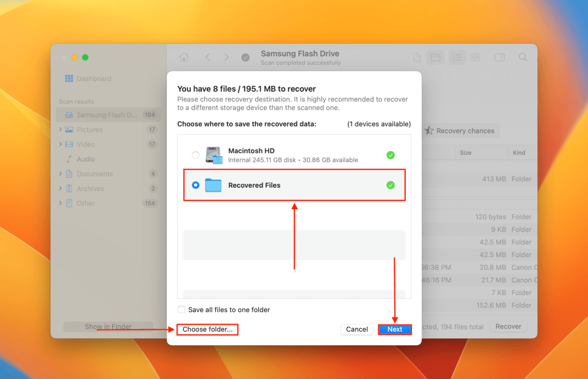This screenshot has height=379, width=588.
Task: Open the Recovery chances filter
Action: click(x=460, y=131)
